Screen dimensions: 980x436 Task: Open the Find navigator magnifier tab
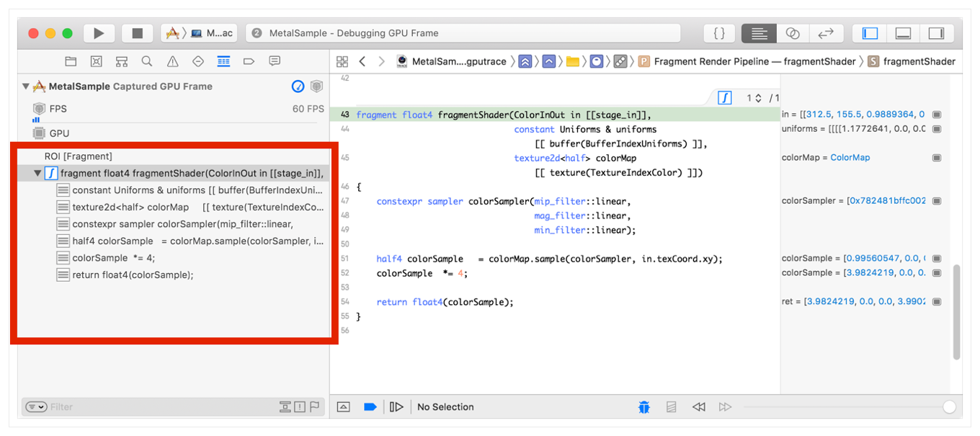click(147, 61)
